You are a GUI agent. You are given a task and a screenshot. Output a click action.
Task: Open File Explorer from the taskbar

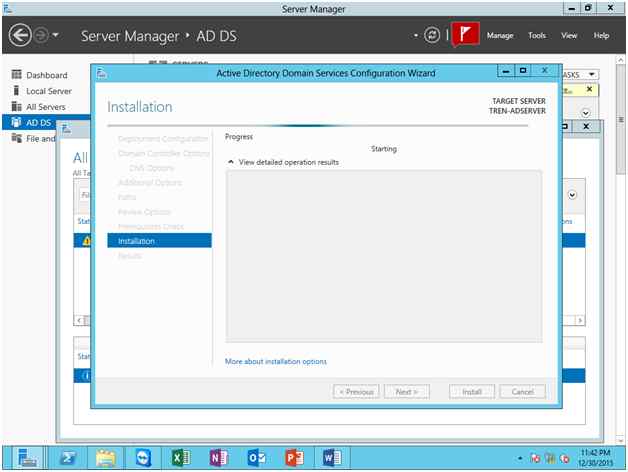[105, 458]
